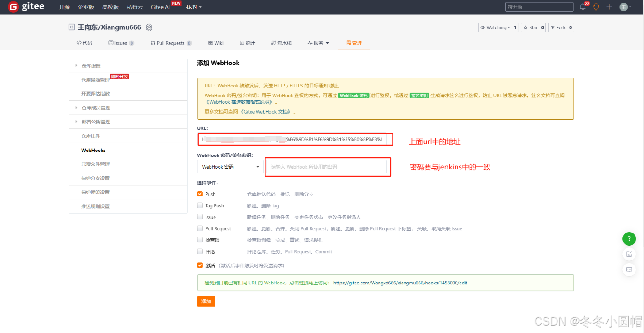Click the Gitee logo
Viewport: 644px width, 333px height.
tap(26, 7)
